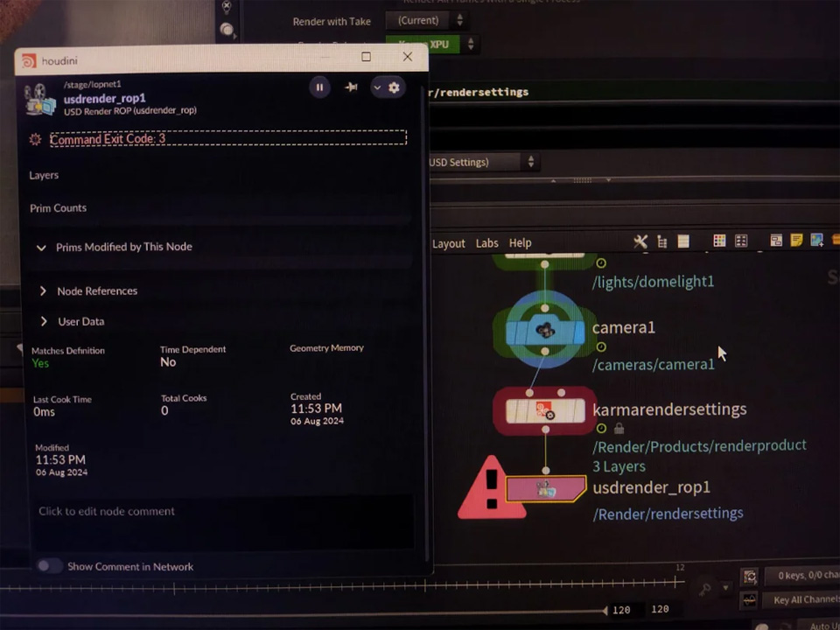Click the red warning triangle on usdrender_rop1
The image size is (840, 630).
tap(491, 488)
